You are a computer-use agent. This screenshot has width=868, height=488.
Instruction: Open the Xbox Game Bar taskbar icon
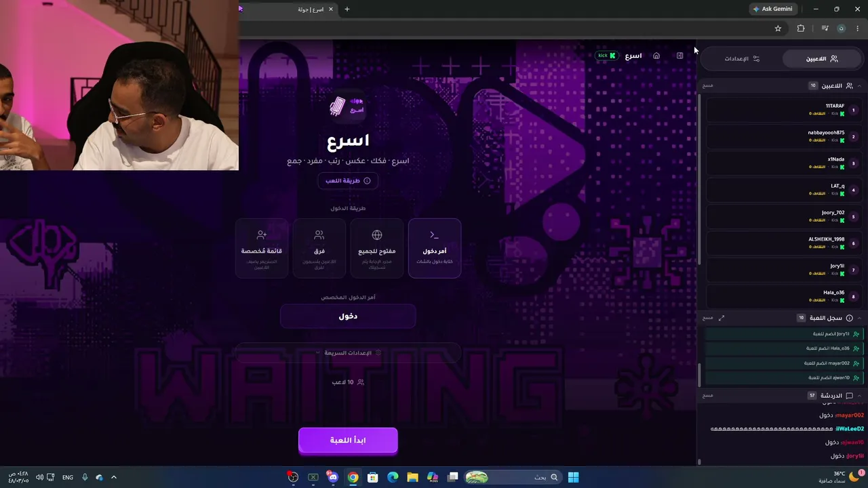click(313, 477)
